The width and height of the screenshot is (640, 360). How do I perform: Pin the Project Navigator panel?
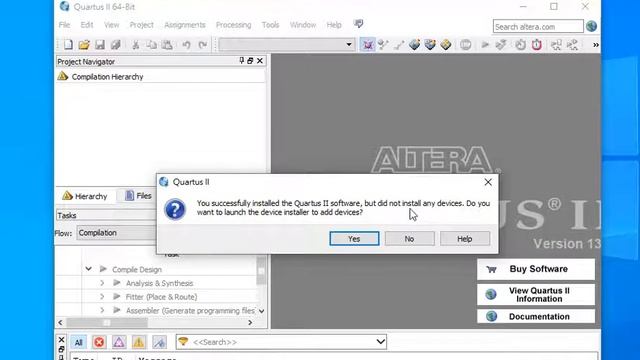242,61
